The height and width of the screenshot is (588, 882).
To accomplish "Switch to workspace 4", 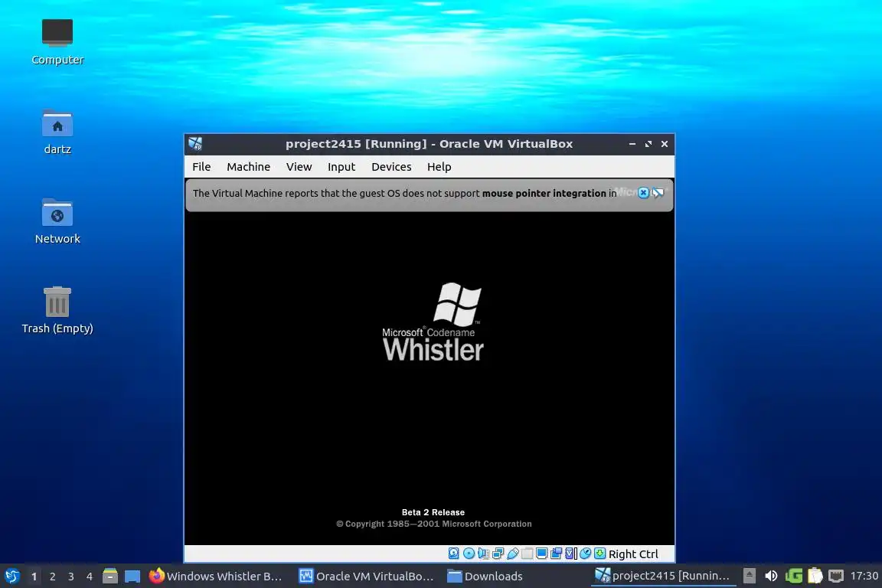I will (90, 577).
